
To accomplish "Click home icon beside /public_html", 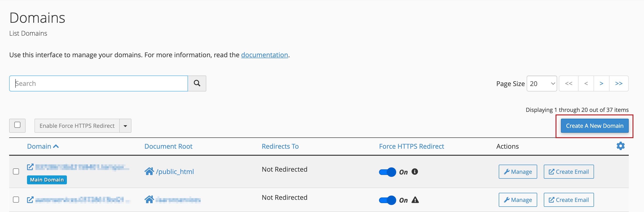I will (x=149, y=172).
